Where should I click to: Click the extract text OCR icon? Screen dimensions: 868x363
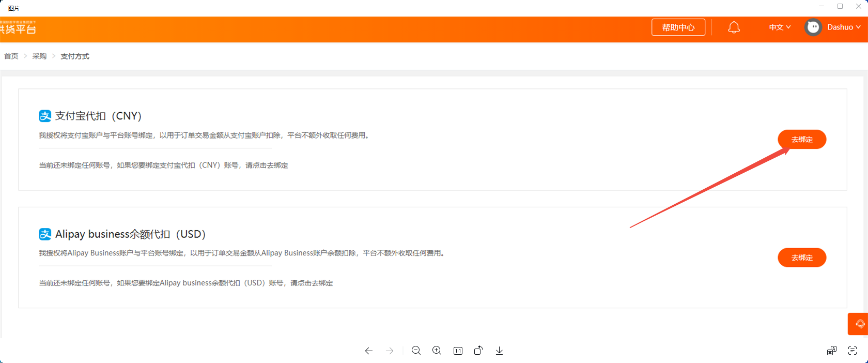(853, 351)
